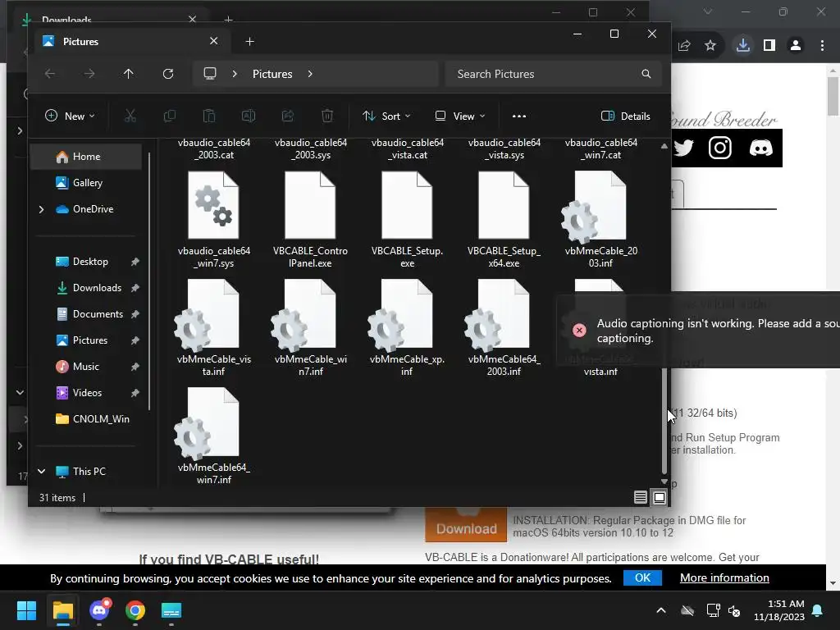Click OK on cookie banner

click(642, 577)
